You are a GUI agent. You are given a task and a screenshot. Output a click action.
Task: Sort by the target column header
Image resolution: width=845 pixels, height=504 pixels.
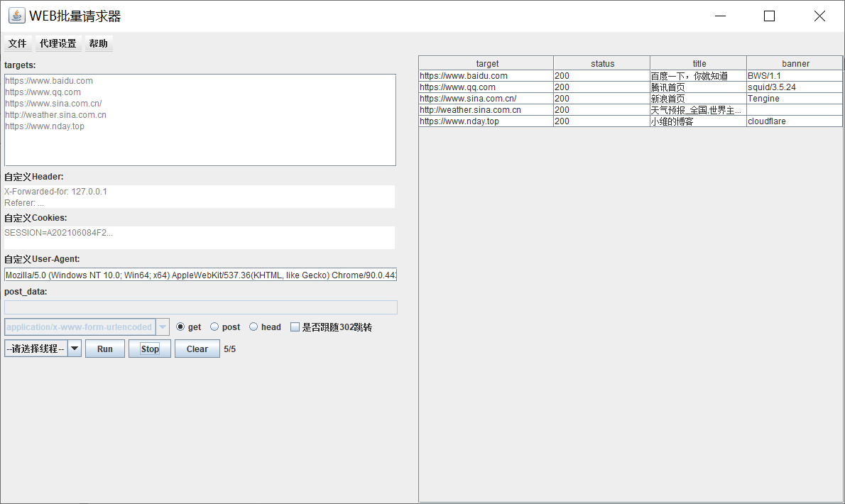coord(486,63)
